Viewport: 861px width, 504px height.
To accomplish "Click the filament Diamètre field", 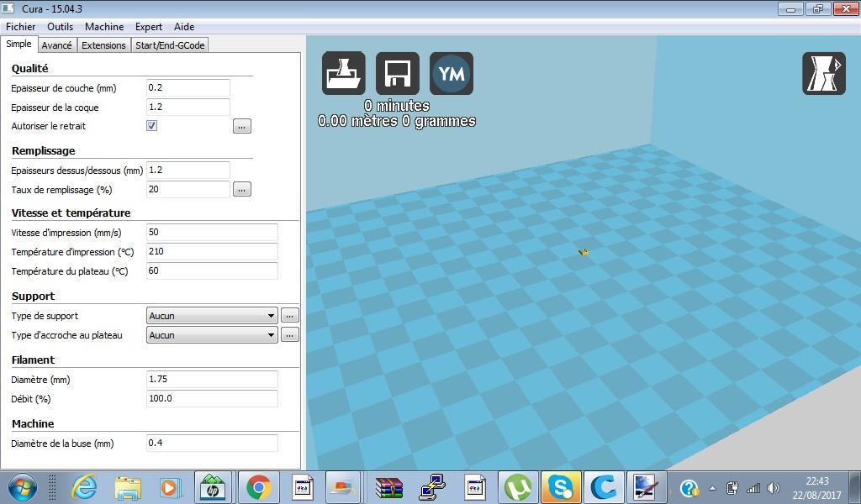I will [x=212, y=379].
